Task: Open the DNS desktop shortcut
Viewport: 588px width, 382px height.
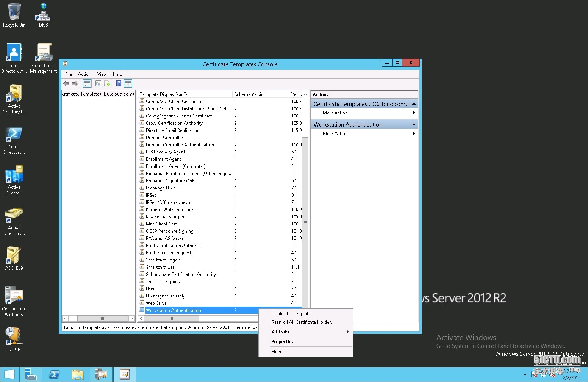Action: 44,15
